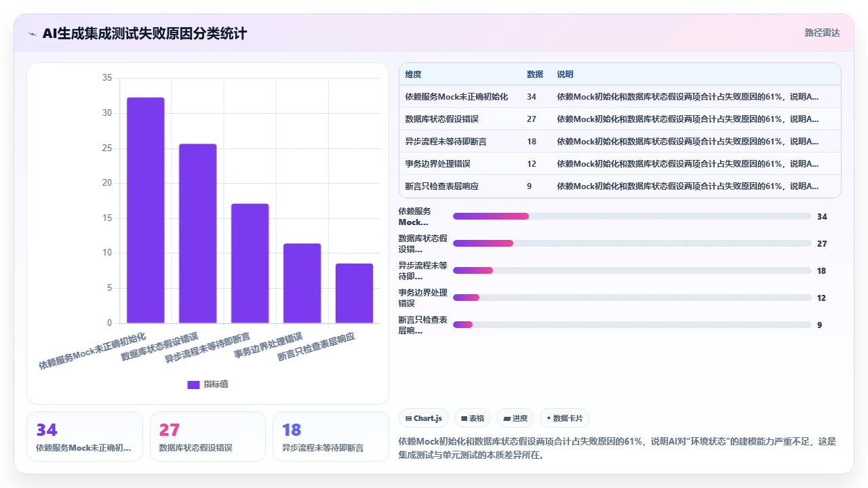Open the 34 依赖服务Mock data card
868x488 pixels.
pyautogui.click(x=85, y=436)
